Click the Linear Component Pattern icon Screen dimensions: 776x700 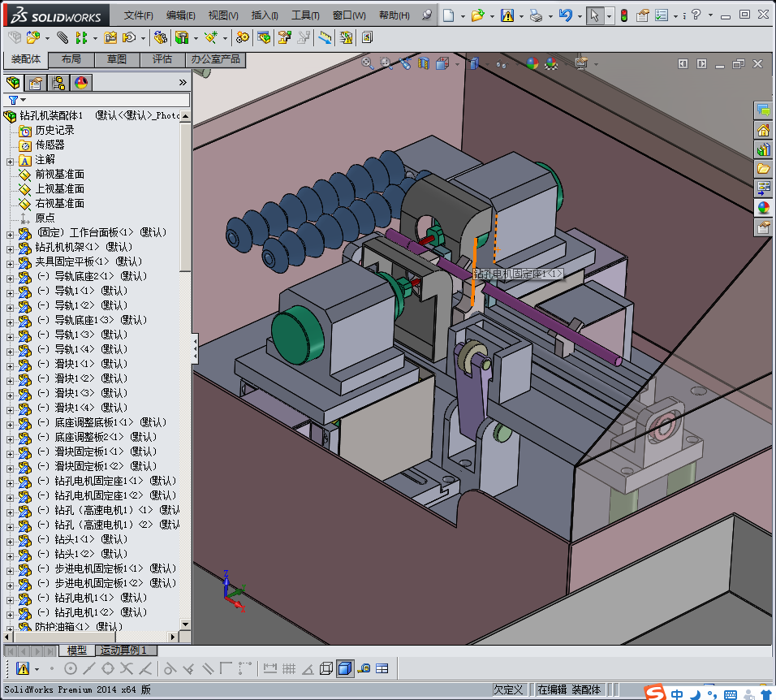(x=81, y=37)
